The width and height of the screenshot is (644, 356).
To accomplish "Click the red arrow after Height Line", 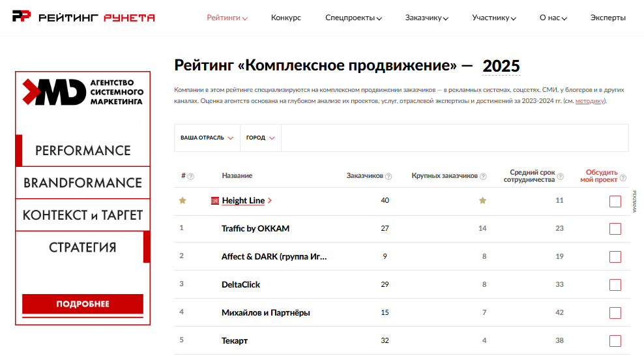I will 270,200.
